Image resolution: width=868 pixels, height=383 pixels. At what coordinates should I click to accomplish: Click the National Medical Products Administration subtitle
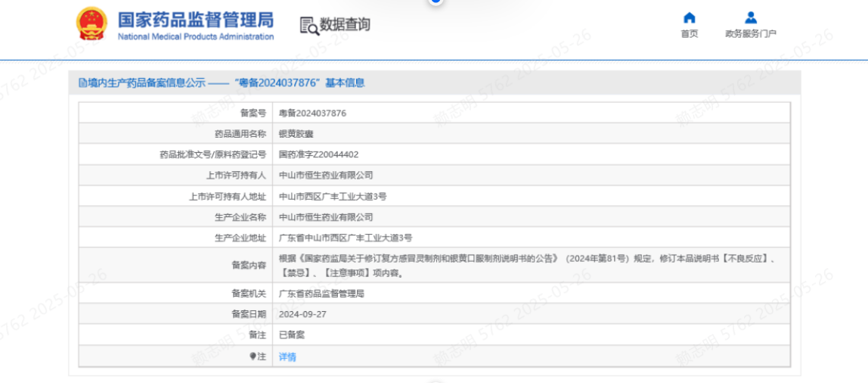195,37
